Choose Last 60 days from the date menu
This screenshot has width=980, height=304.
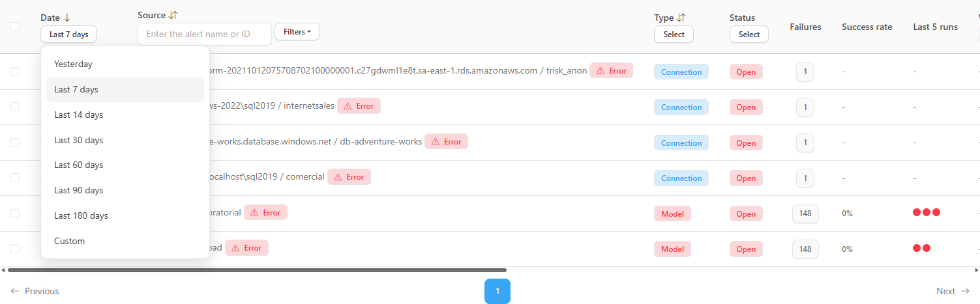125,165
